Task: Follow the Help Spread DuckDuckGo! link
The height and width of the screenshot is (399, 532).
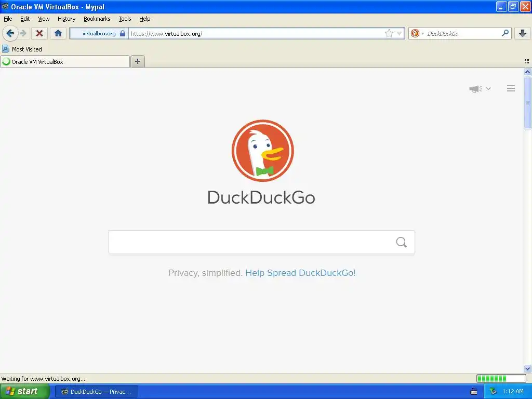Action: click(x=300, y=273)
